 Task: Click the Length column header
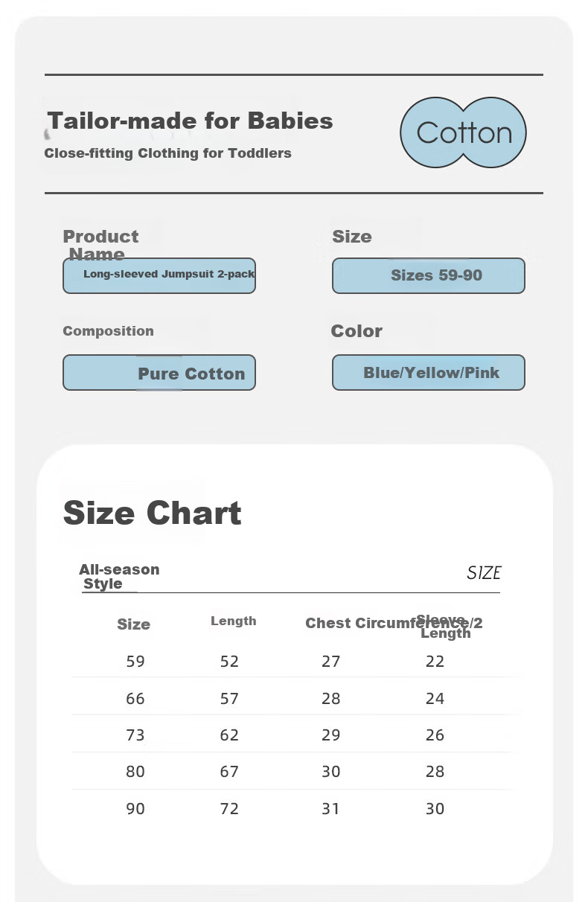click(x=233, y=621)
